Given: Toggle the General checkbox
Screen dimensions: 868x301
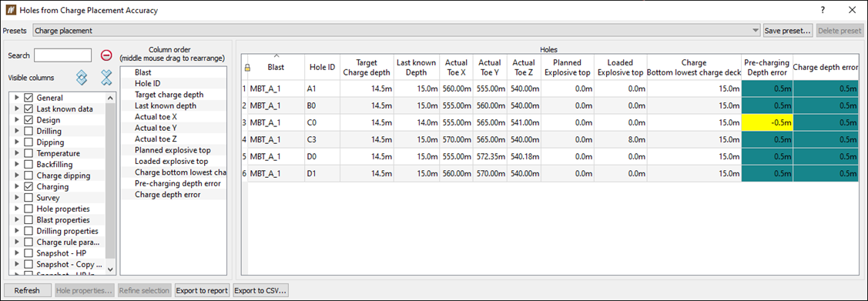Looking at the screenshot, I should pos(28,98).
